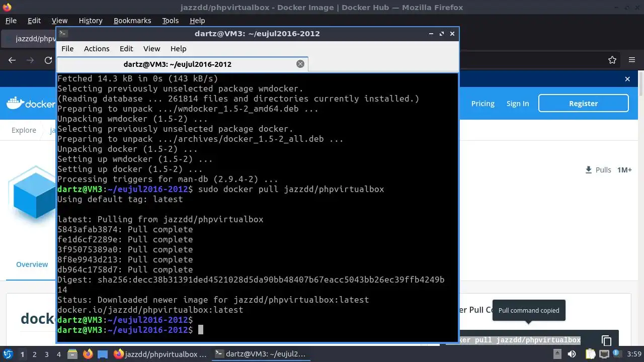The width and height of the screenshot is (644, 362).
Task: Open Firefox View menu
Action: [x=59, y=21]
